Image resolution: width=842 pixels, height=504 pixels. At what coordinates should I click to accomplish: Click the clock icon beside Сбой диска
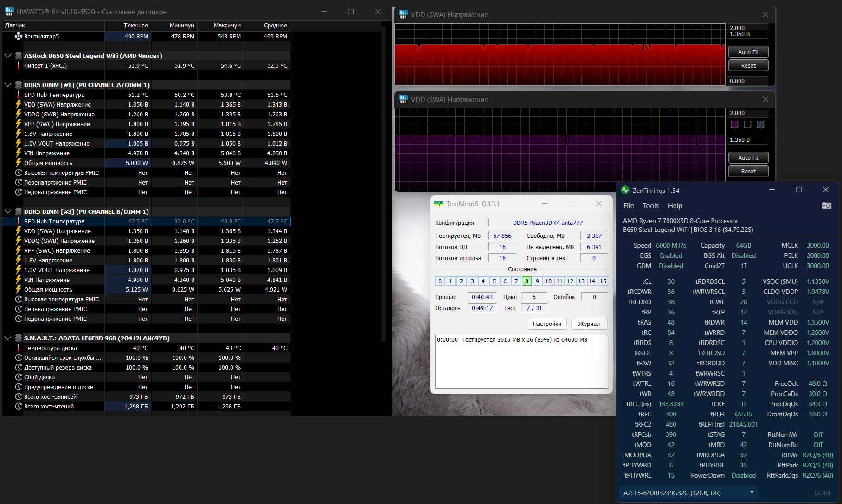(x=19, y=377)
